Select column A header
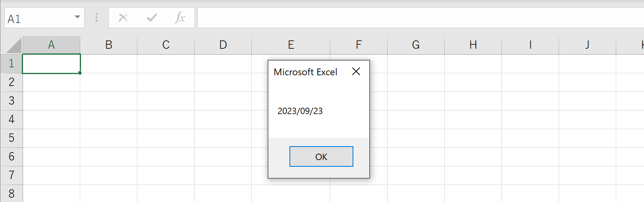644x202 pixels. [52, 45]
